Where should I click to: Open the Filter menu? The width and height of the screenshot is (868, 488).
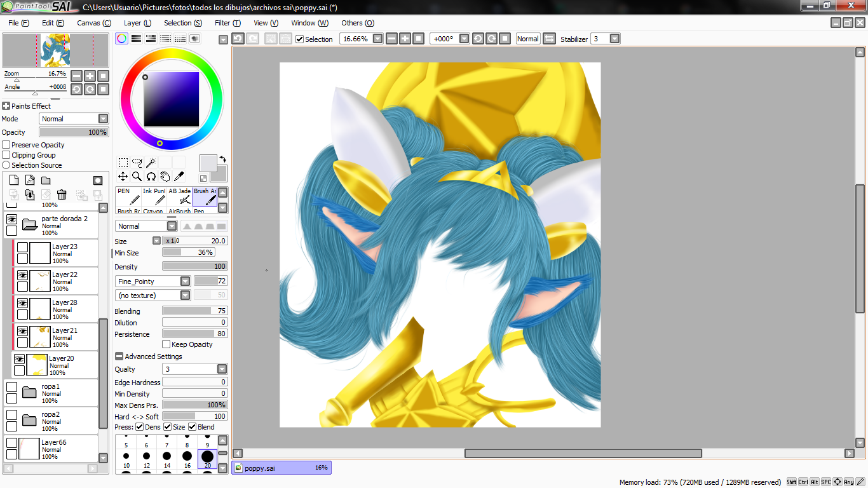click(227, 23)
